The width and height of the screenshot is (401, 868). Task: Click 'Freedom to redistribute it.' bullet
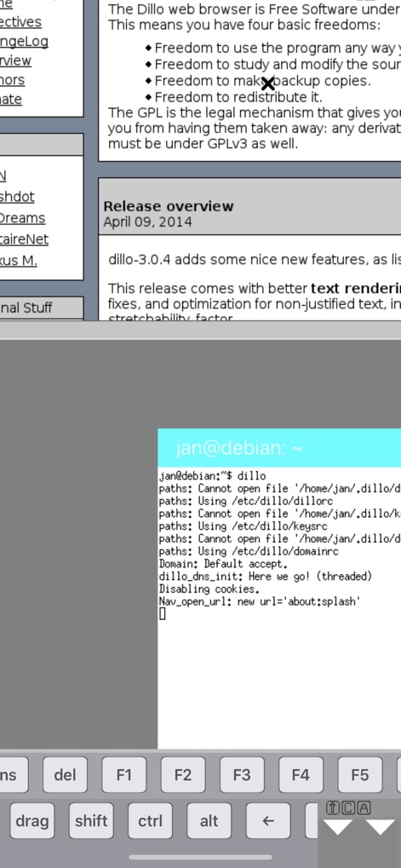(238, 97)
